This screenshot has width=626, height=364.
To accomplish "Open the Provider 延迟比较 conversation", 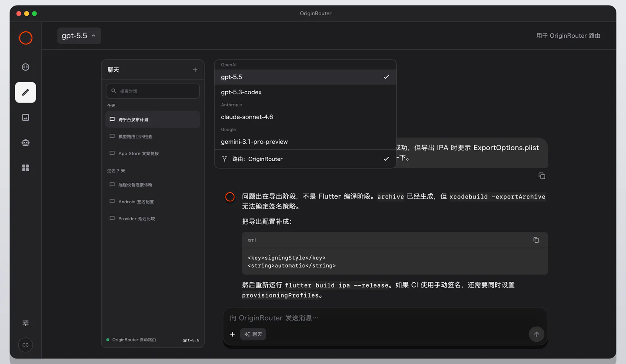I will point(153,218).
